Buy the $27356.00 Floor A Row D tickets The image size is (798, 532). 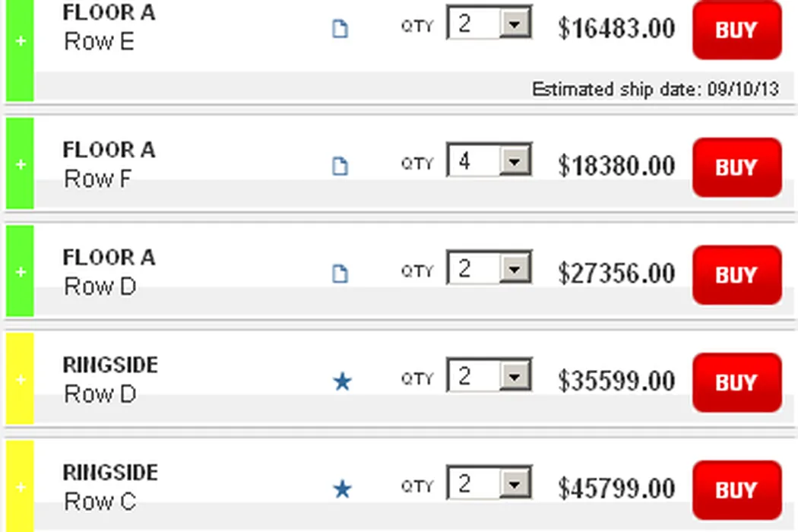click(736, 275)
